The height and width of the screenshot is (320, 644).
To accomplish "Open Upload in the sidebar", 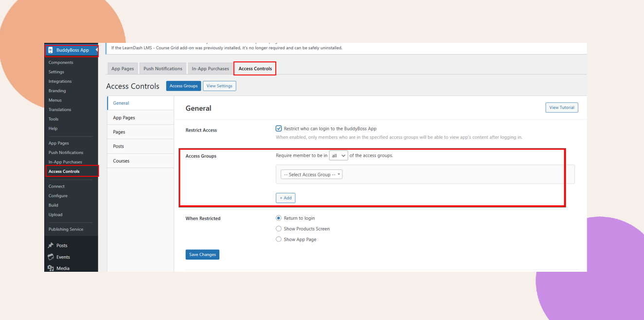I will [55, 215].
